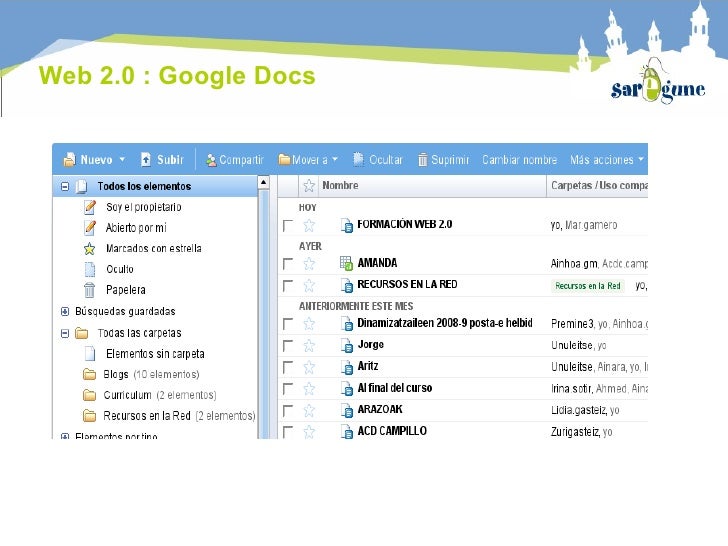The height and width of the screenshot is (546, 728).
Task: Open Recursos en la Red folder
Action: coord(147,416)
